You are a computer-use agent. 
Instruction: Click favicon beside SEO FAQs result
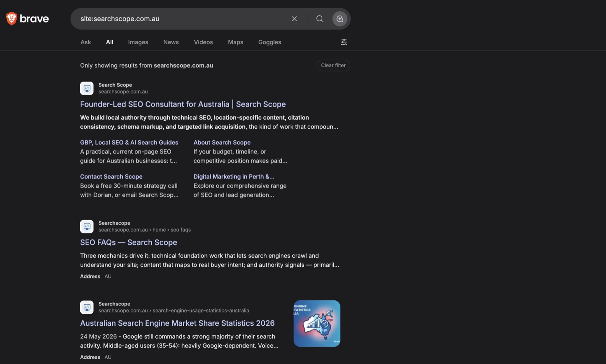coord(87,226)
